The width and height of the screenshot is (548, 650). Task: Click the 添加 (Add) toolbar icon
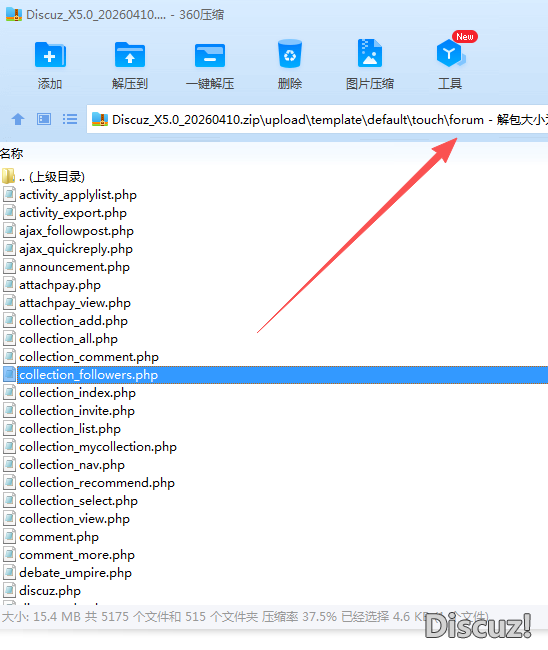tap(50, 54)
